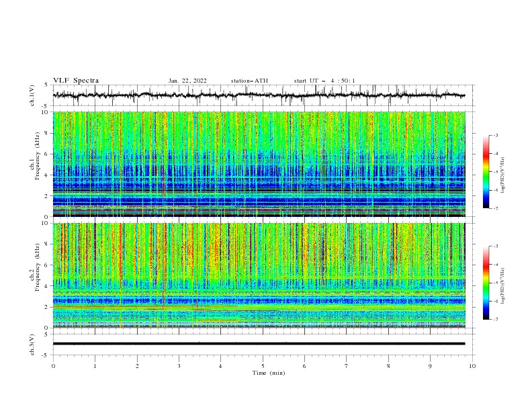Click the "5" tick on ch.1(V) axis
Screen dimensions: 532x411
(47, 85)
